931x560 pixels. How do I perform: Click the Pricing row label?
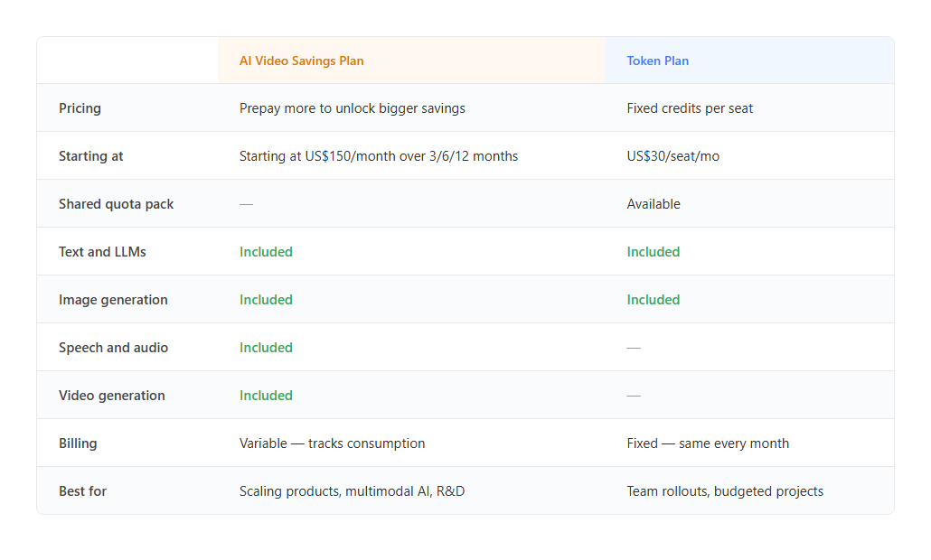coord(80,108)
